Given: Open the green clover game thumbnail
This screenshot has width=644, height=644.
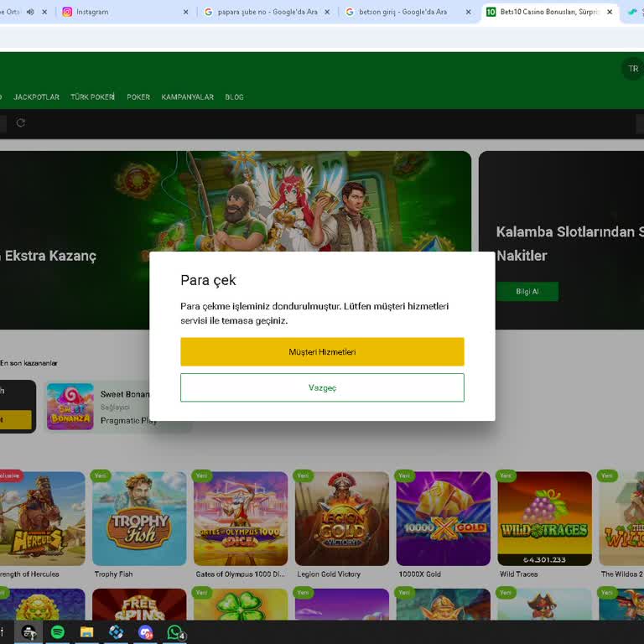Looking at the screenshot, I should click(241, 604).
